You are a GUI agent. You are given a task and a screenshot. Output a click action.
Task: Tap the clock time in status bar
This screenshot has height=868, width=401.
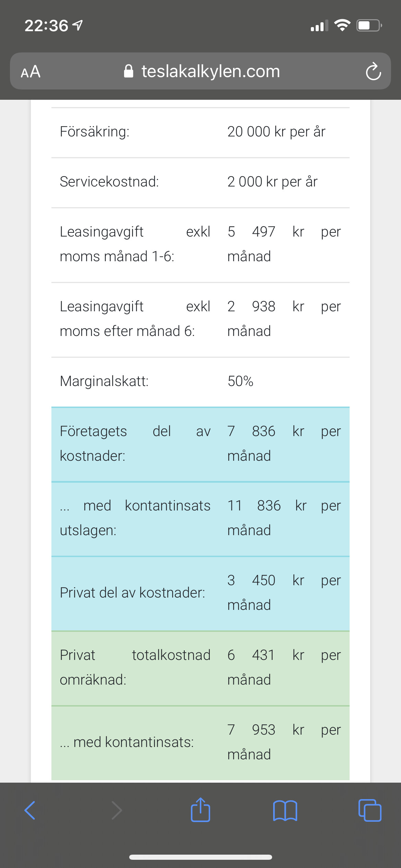tap(47, 26)
